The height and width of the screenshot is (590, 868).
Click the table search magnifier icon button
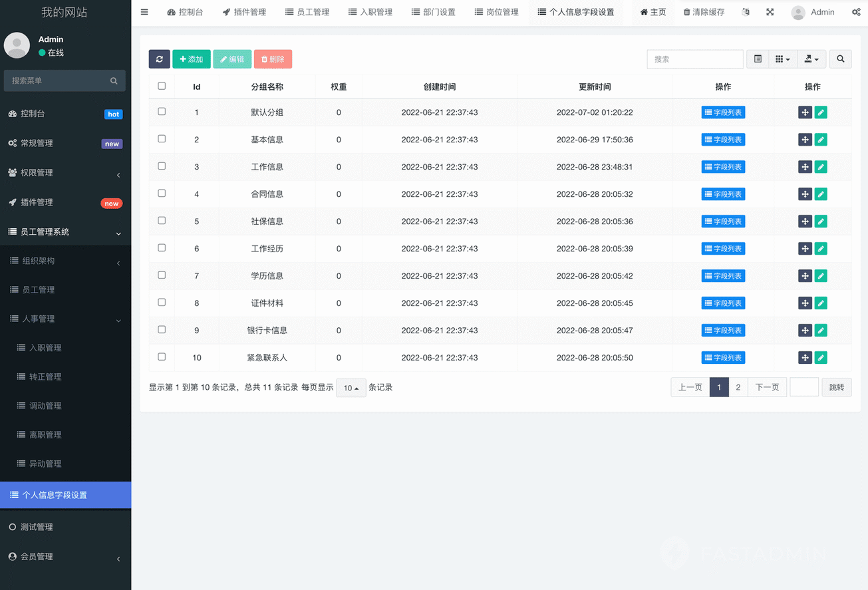pos(840,59)
